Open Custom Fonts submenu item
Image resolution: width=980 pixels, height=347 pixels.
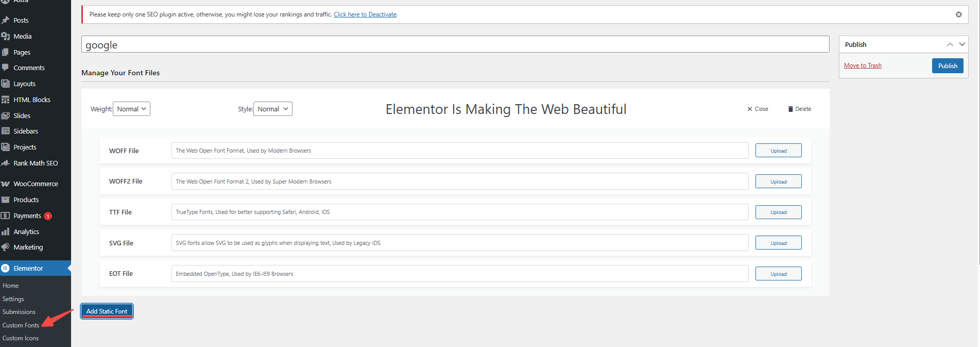point(21,325)
